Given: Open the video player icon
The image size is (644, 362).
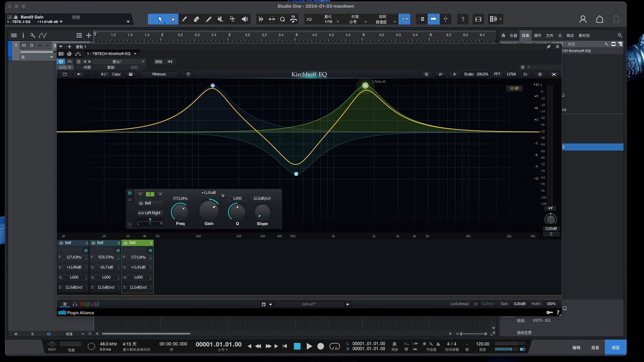Looking at the screenshot, I should pos(478,19).
